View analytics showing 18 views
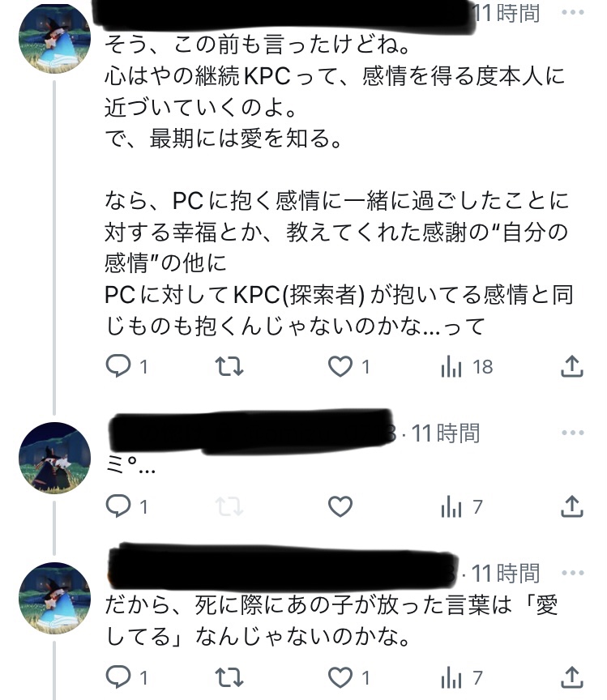 point(451,367)
